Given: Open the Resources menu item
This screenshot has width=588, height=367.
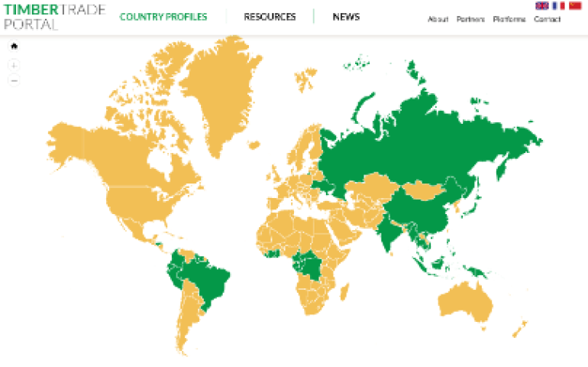Looking at the screenshot, I should (x=270, y=17).
